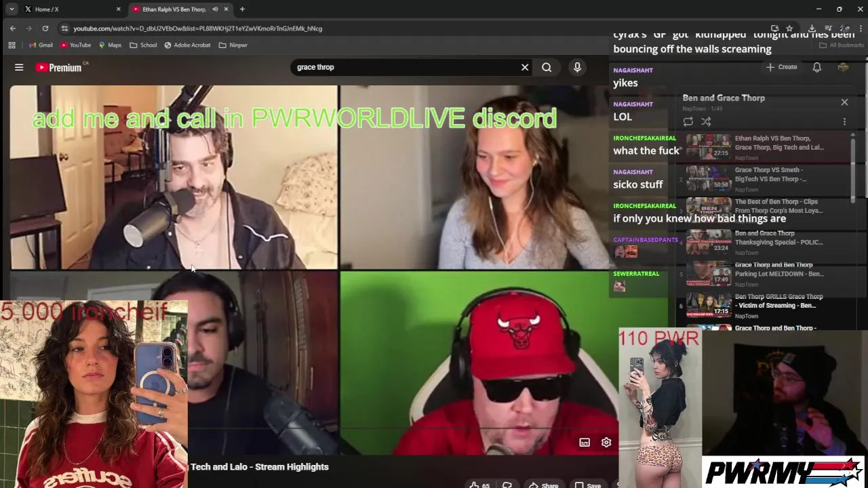Image resolution: width=868 pixels, height=488 pixels.
Task: View site information icon in address bar
Action: [x=64, y=28]
